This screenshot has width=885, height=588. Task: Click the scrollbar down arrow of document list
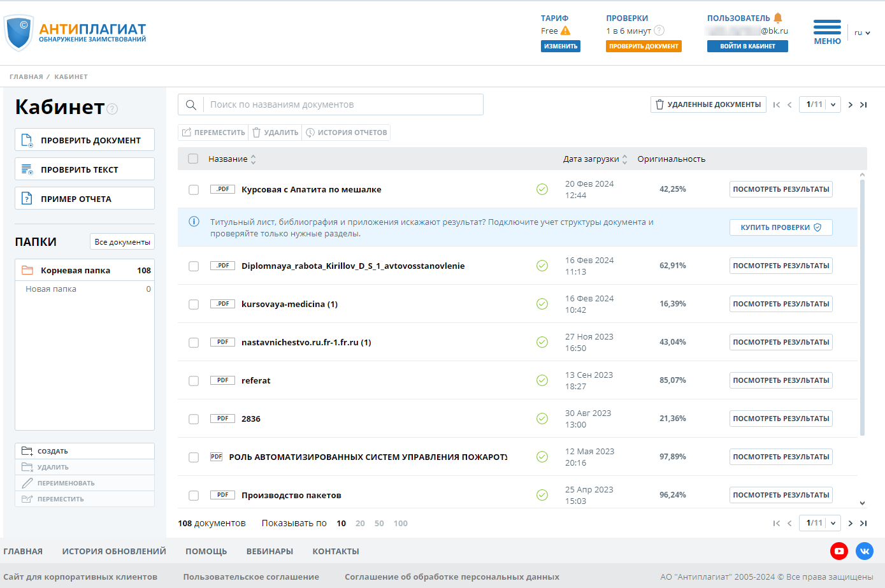pos(862,503)
